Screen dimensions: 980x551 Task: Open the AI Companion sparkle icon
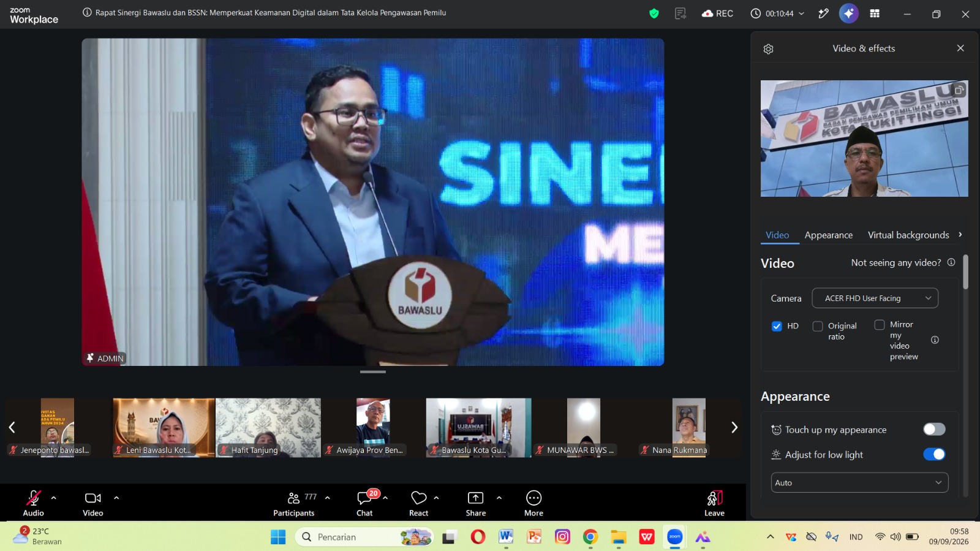tap(849, 13)
